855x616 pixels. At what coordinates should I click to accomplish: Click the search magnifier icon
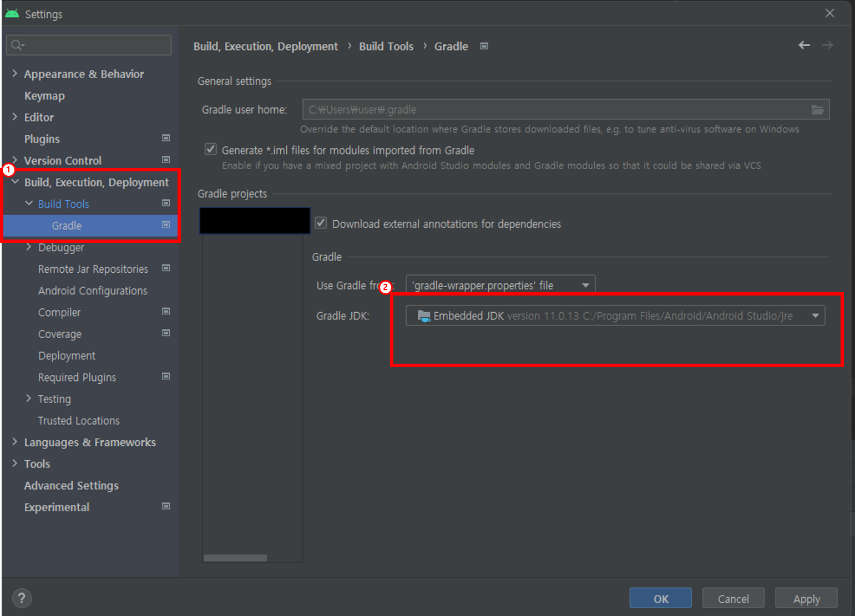point(17,45)
